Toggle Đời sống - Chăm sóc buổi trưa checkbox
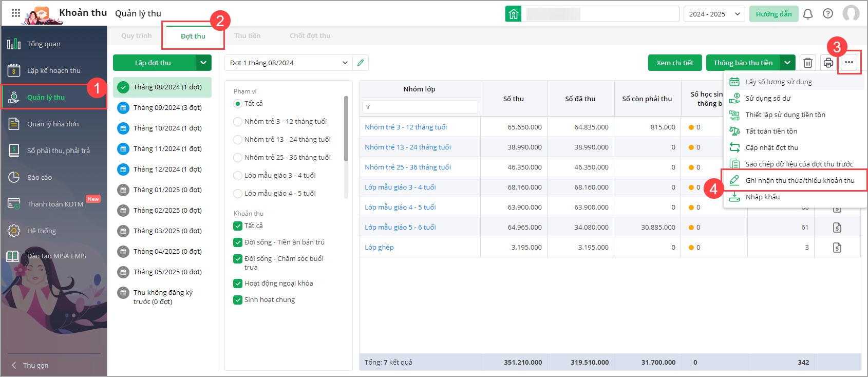Viewport: 868px width, 377px height. click(238, 259)
